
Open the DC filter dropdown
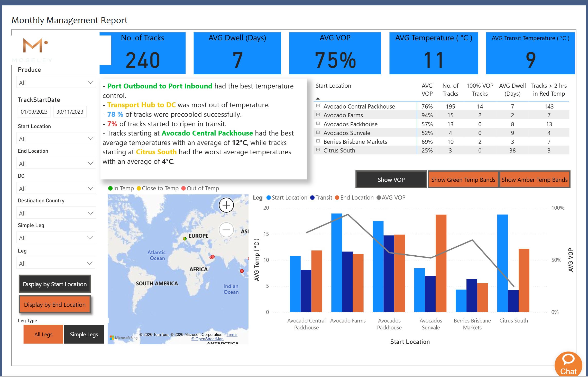pos(56,189)
